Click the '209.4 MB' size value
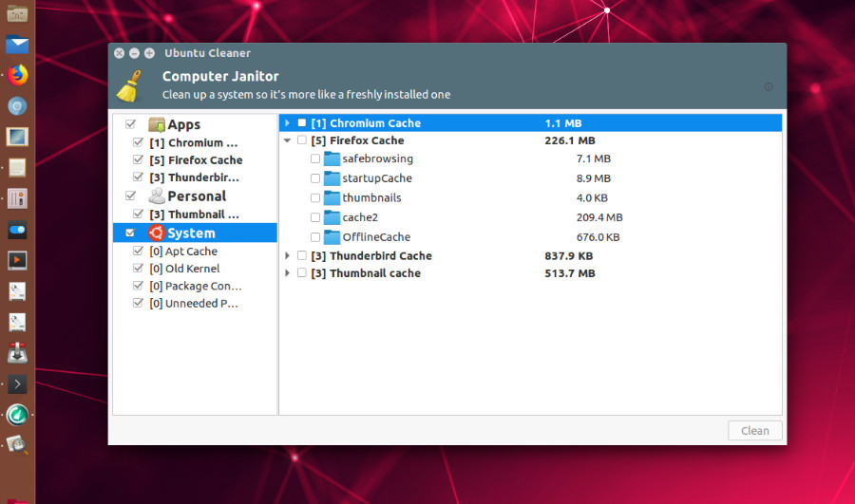Viewport: 855px width, 504px height. 599,217
